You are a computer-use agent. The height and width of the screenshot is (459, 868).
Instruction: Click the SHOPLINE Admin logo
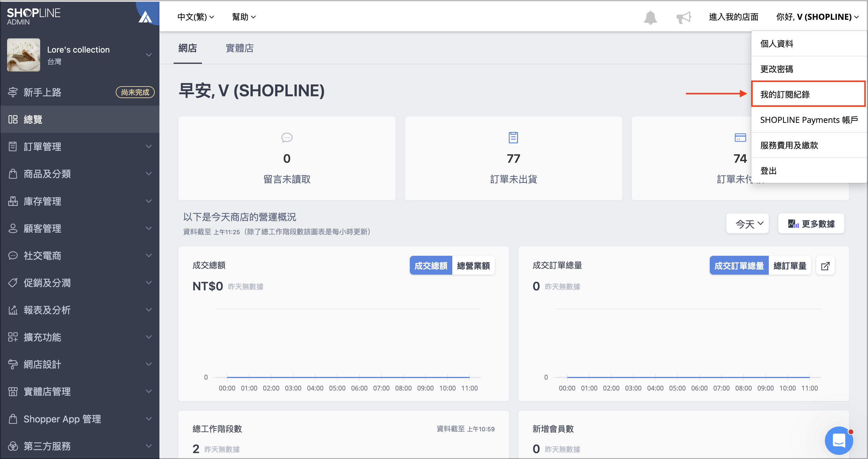(34, 16)
